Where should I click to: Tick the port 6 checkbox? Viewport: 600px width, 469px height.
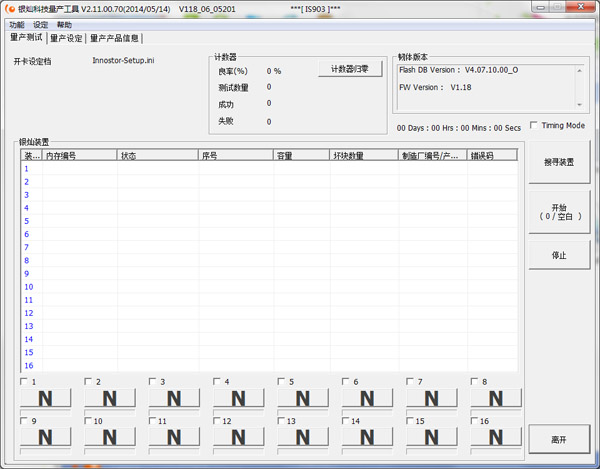coord(346,381)
